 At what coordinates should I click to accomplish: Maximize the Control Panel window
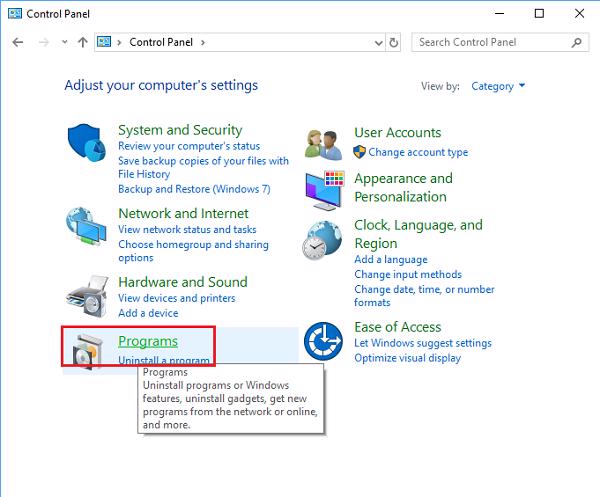click(x=539, y=13)
